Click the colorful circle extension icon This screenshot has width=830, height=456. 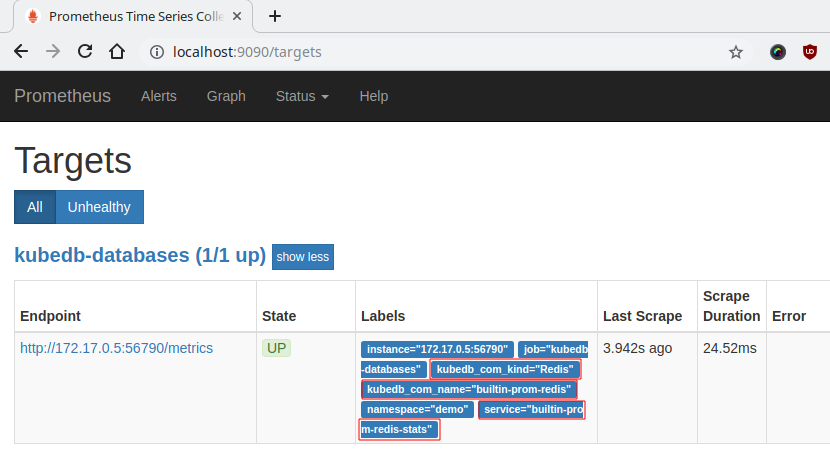(778, 52)
